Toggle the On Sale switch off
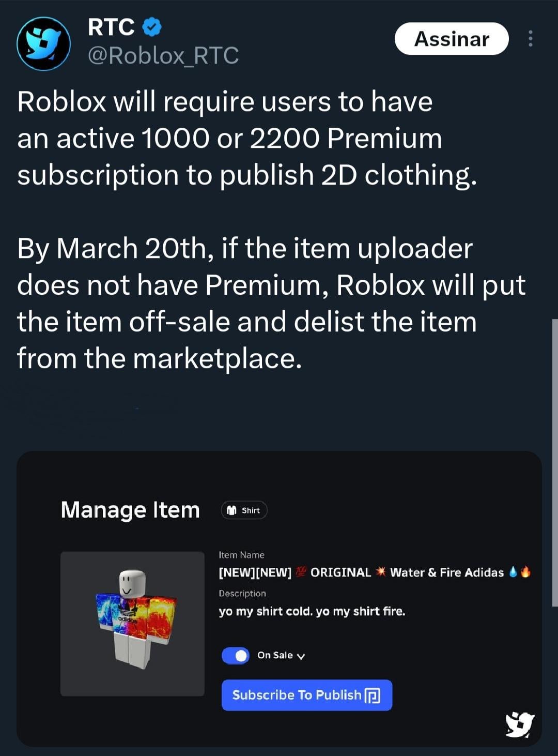Viewport: 558px width, 756px height. point(236,656)
